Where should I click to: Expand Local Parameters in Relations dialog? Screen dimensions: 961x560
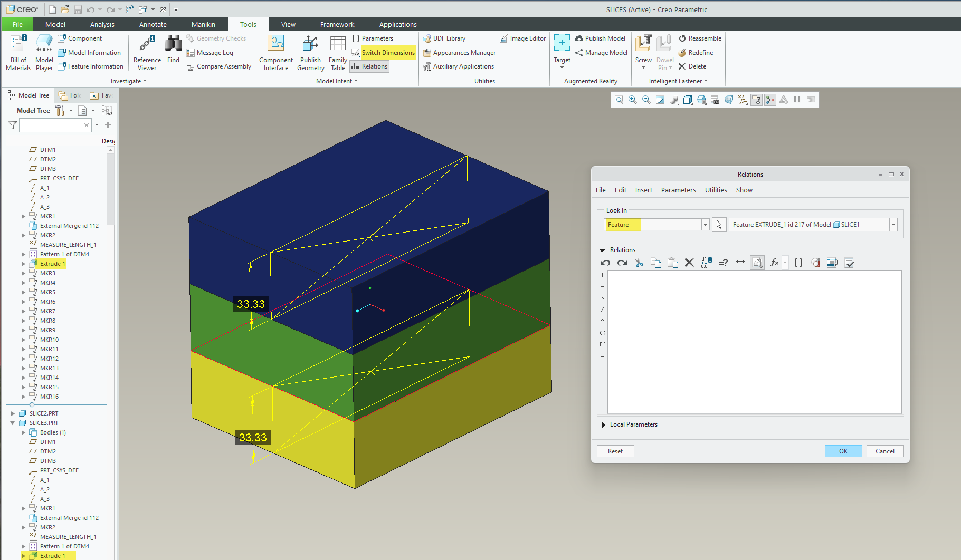[x=603, y=424]
